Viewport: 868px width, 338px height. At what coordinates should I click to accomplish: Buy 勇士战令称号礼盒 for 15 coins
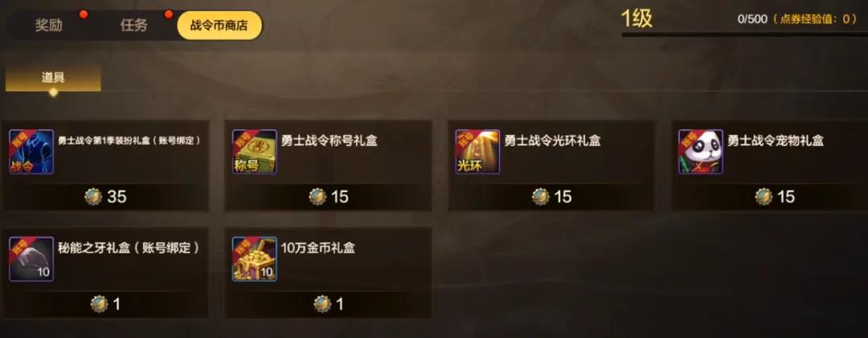(328, 197)
